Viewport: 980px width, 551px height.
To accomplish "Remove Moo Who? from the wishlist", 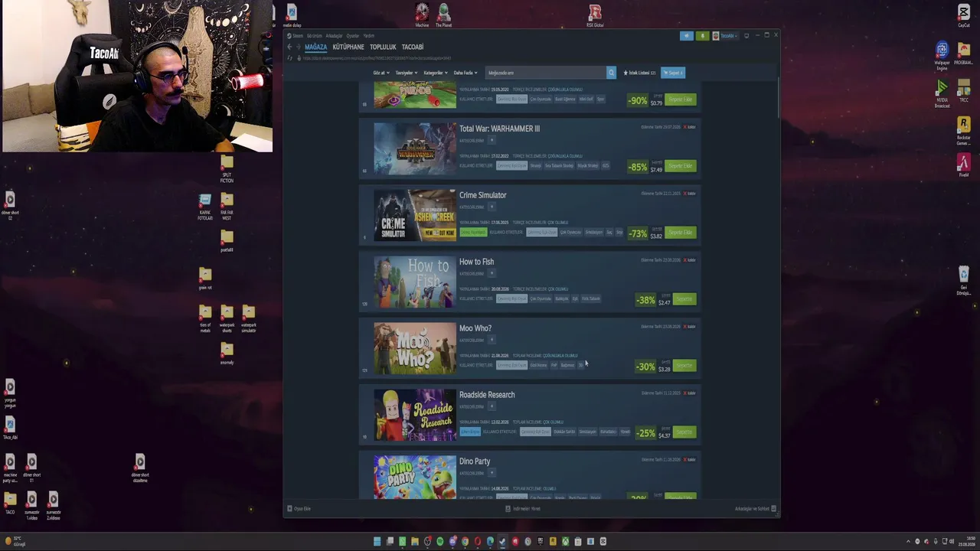I will [689, 327].
